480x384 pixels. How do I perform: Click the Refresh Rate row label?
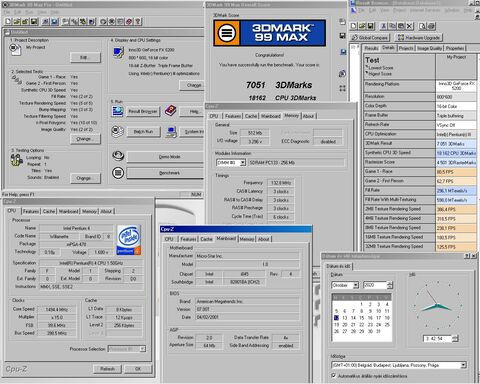[x=399, y=124]
